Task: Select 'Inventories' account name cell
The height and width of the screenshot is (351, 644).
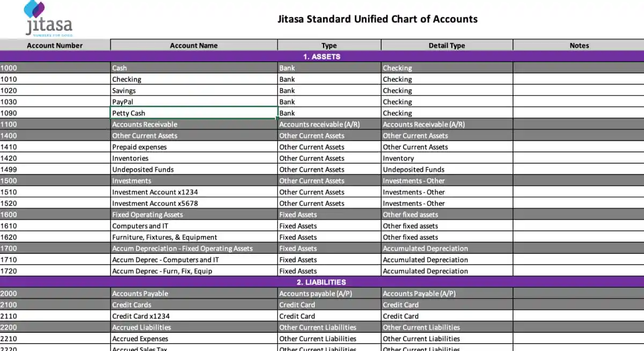Action: click(x=194, y=158)
